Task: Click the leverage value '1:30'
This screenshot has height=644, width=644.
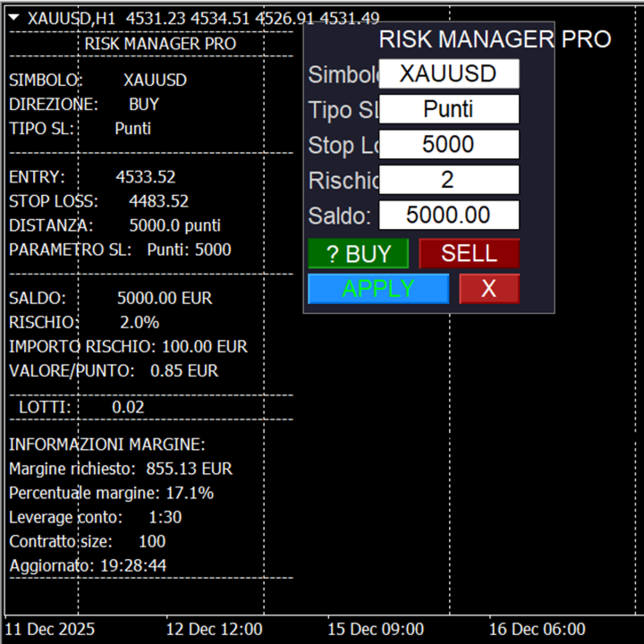Action: point(165,517)
